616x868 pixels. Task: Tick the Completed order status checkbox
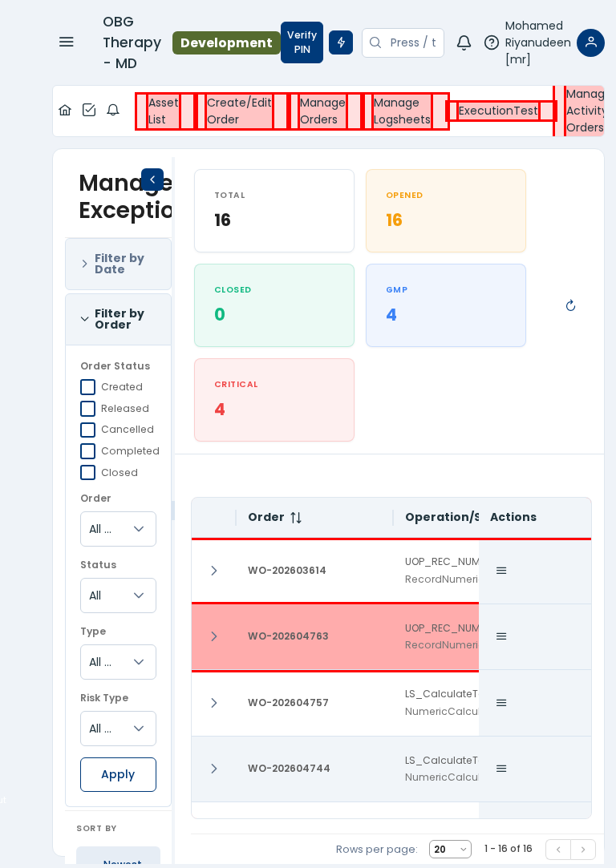pos(88,451)
